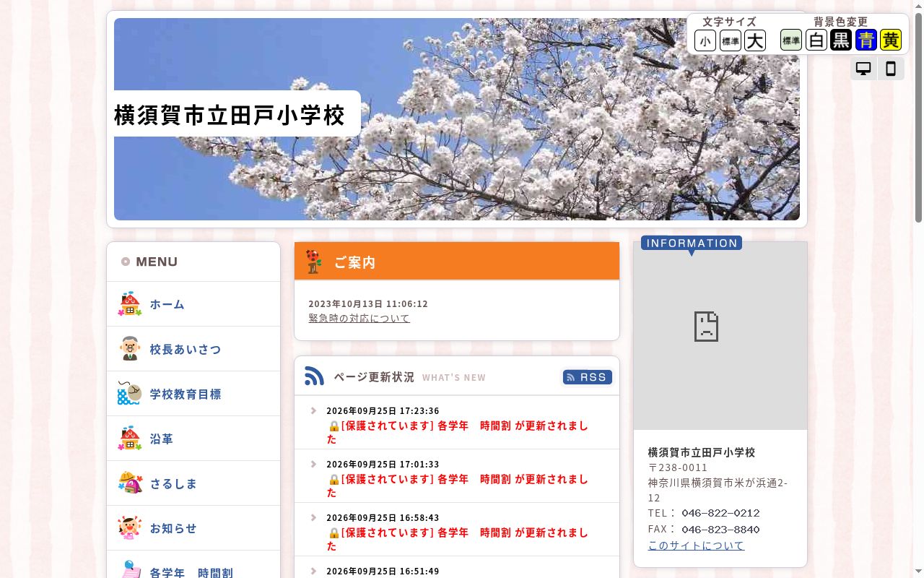
Task: Switch to smartphone view icon
Action: pyautogui.click(x=891, y=69)
